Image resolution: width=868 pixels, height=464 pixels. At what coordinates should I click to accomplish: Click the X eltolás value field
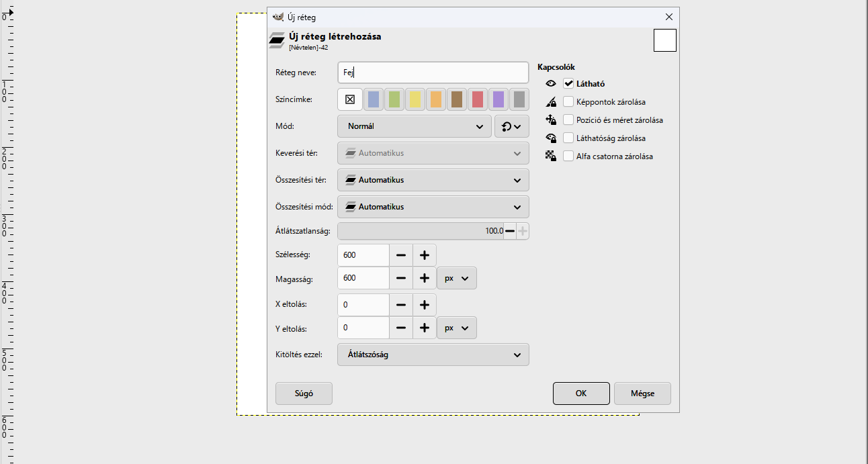pyautogui.click(x=363, y=305)
